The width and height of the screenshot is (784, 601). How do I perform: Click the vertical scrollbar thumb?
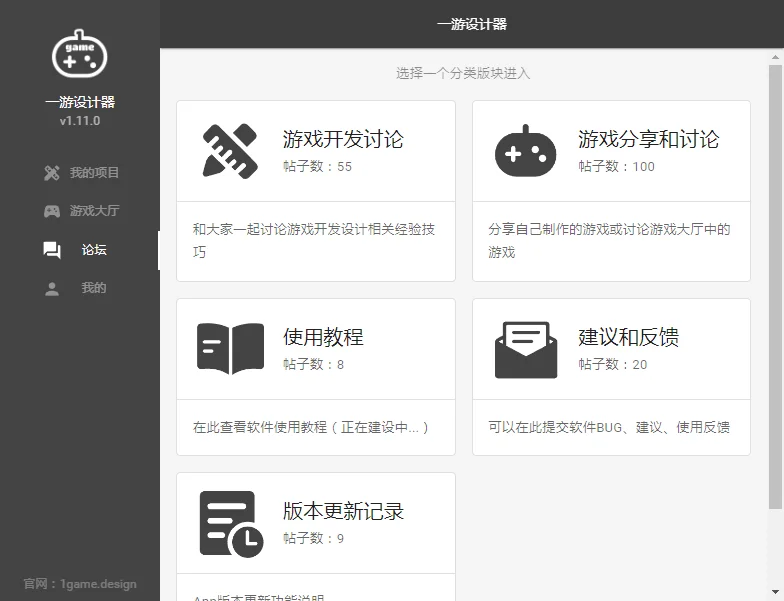point(775,288)
